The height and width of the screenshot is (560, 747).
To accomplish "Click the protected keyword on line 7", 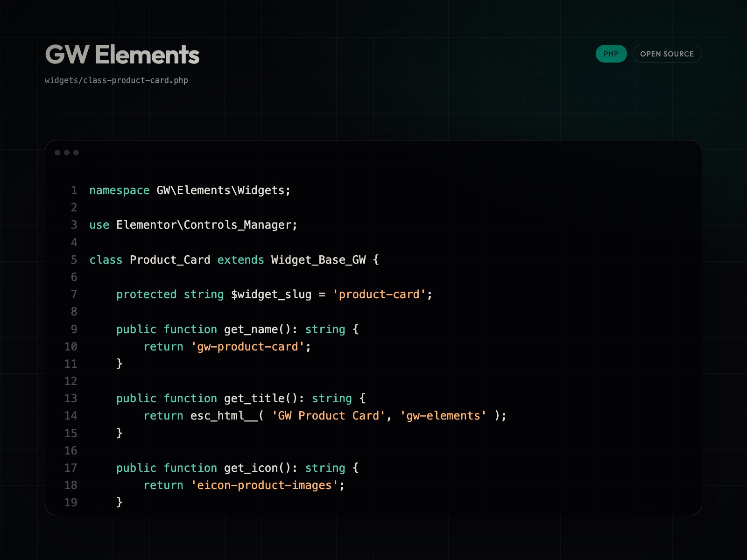I will tap(147, 294).
